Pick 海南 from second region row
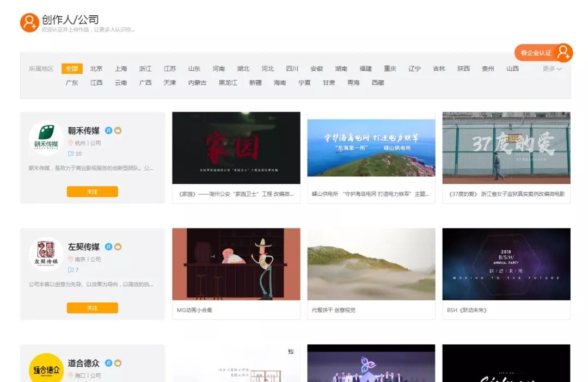Screen dimensions: 588x382 280,83
